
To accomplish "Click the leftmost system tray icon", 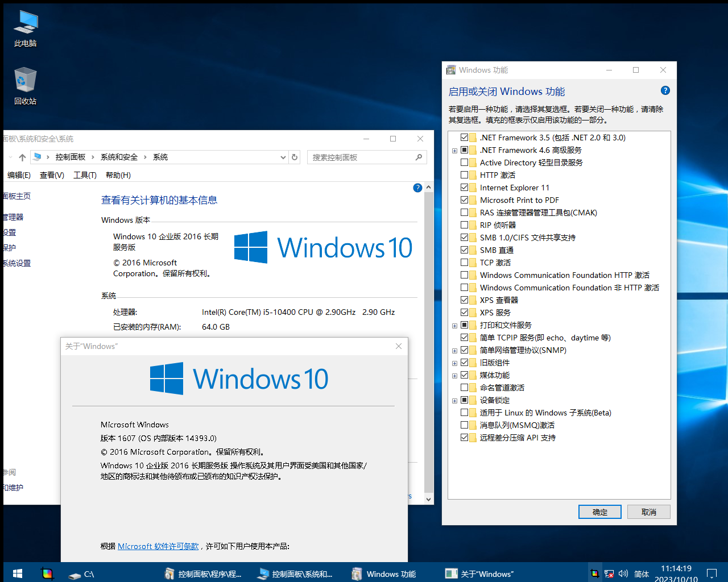I will 594,574.
